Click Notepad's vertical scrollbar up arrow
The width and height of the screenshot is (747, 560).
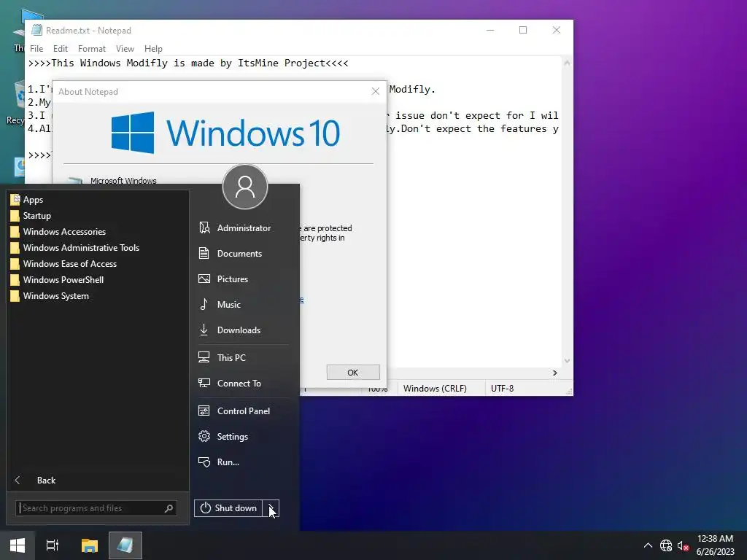(567, 63)
